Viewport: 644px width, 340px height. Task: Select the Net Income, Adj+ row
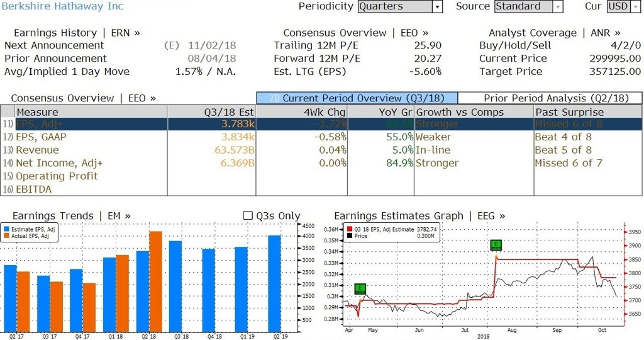(321, 163)
